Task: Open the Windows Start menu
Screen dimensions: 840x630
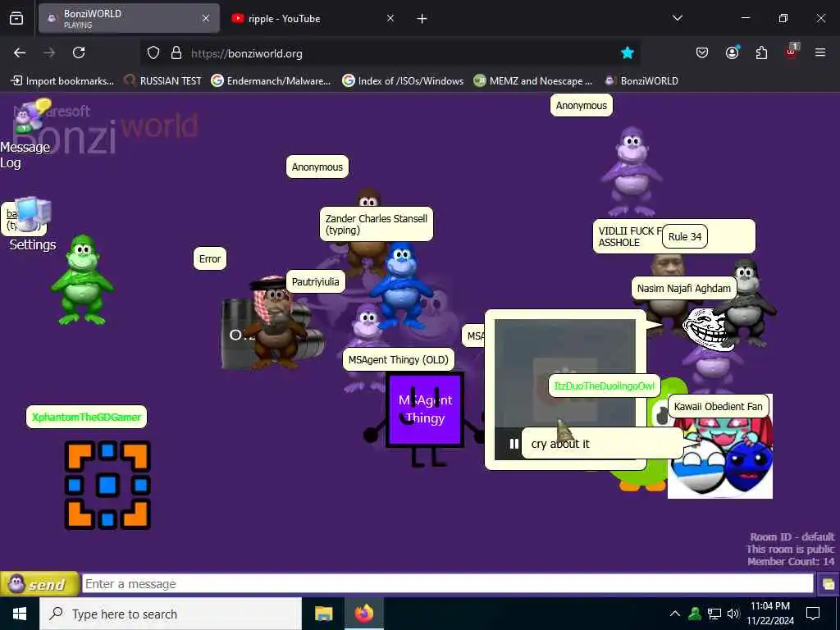Action: (x=20, y=614)
